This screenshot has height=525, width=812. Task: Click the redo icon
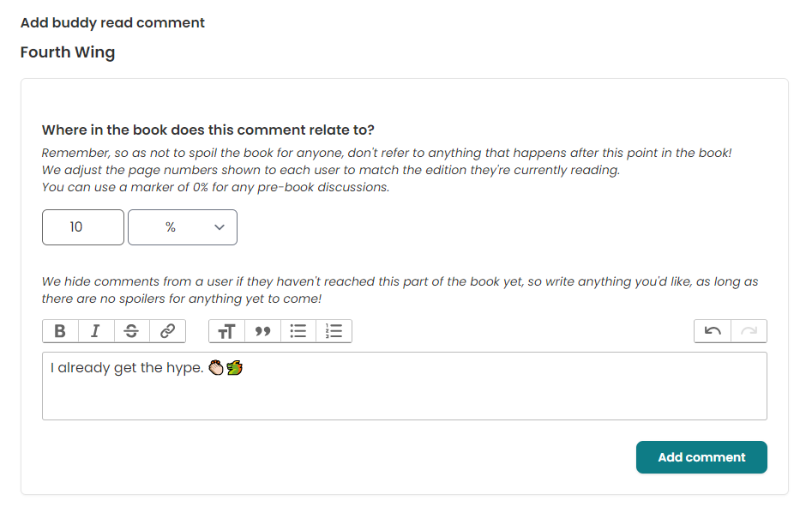tap(749, 331)
